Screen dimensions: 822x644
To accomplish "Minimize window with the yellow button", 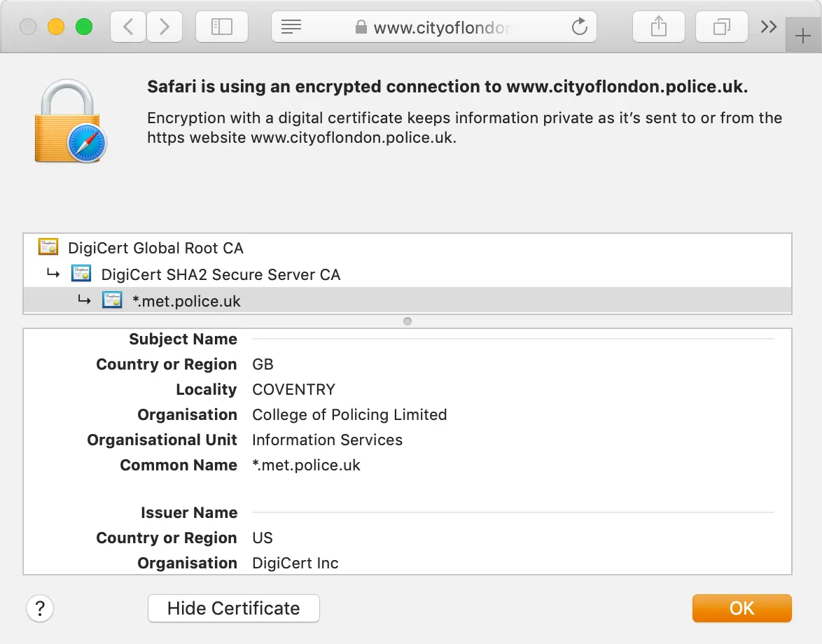I will coord(56,26).
